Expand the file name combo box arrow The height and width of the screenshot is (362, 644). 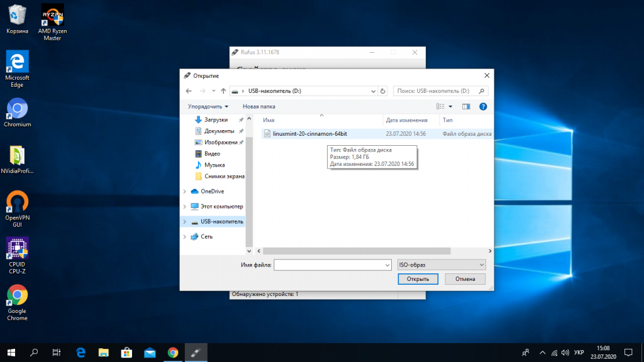pyautogui.click(x=387, y=265)
